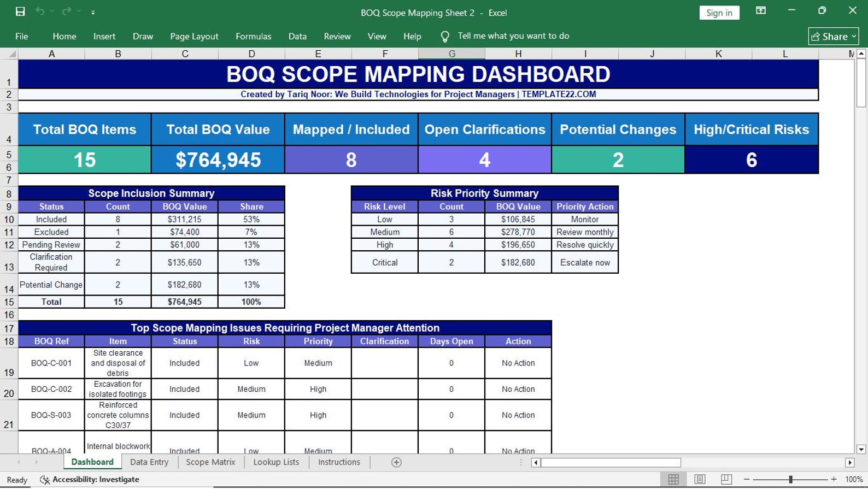Image resolution: width=868 pixels, height=489 pixels.
Task: Click the Tell me what you want to do box
Action: (513, 36)
